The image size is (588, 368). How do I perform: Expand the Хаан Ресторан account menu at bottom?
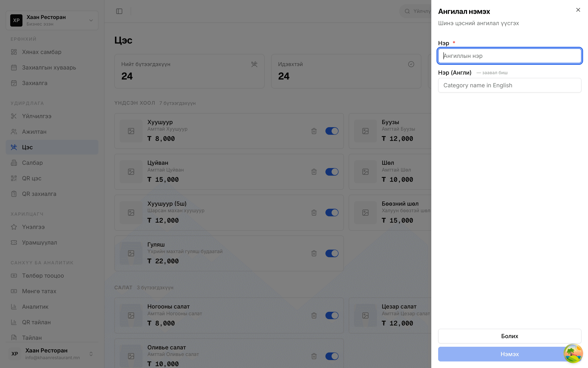tap(52, 354)
